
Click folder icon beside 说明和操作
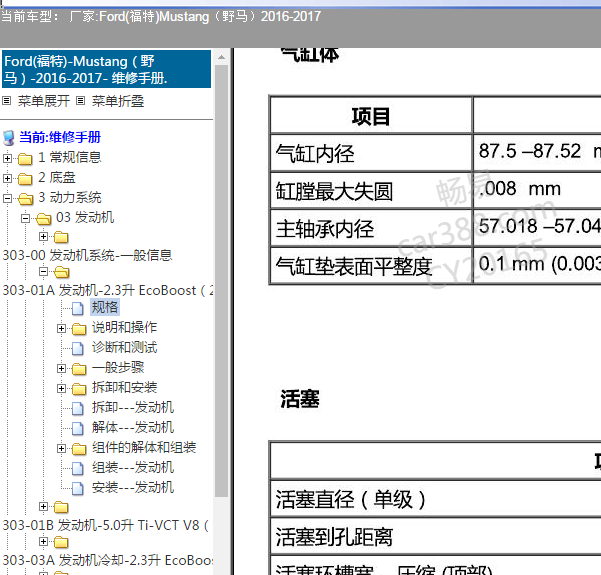[x=79, y=329]
